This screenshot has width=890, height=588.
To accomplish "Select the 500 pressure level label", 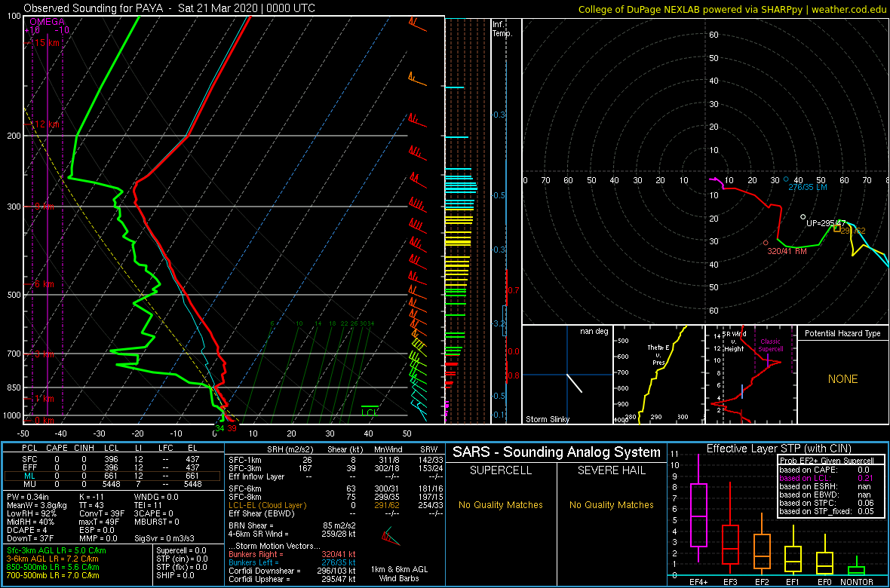I will 12,295.
